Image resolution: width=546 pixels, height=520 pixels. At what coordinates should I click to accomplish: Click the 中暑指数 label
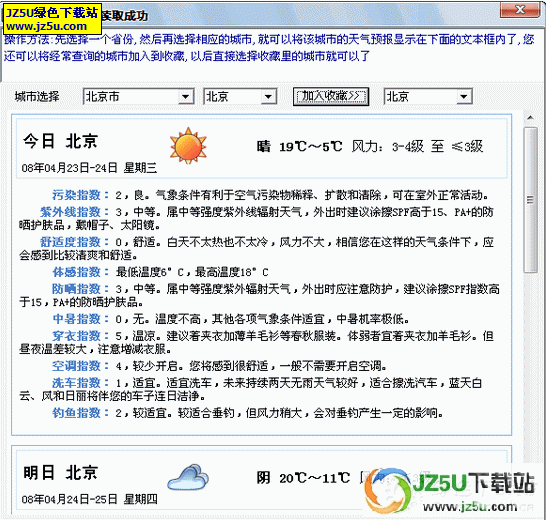[x=81, y=319]
